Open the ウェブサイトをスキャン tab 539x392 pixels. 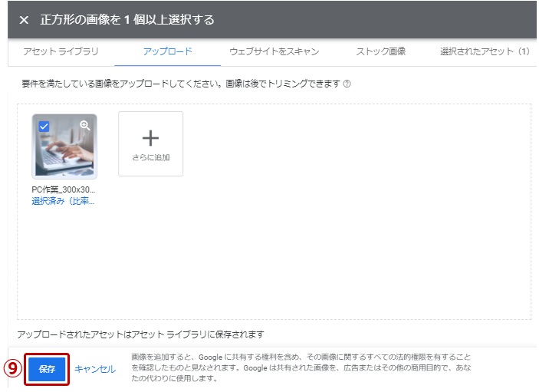tap(274, 51)
